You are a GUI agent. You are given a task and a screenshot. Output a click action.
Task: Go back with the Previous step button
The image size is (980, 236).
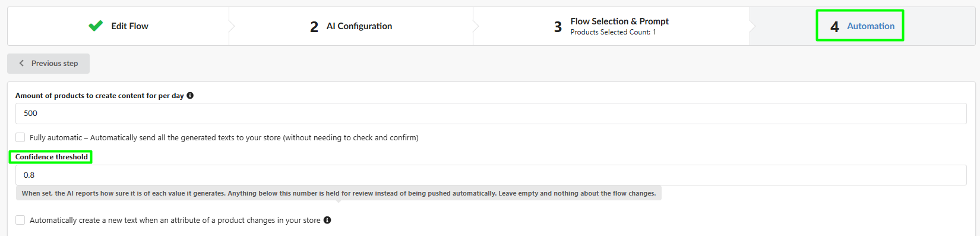48,64
